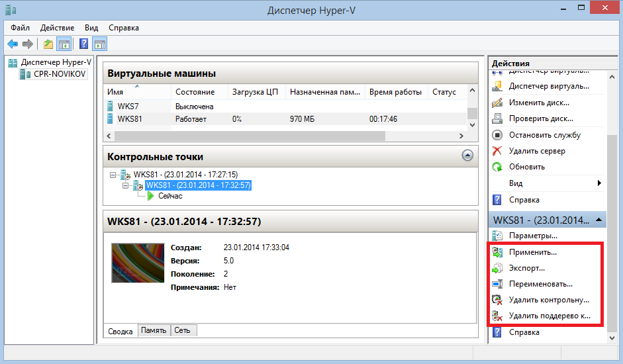623x364 pixels.
Task: Select CPR-NOVIKOV server in the tree
Action: click(x=59, y=74)
